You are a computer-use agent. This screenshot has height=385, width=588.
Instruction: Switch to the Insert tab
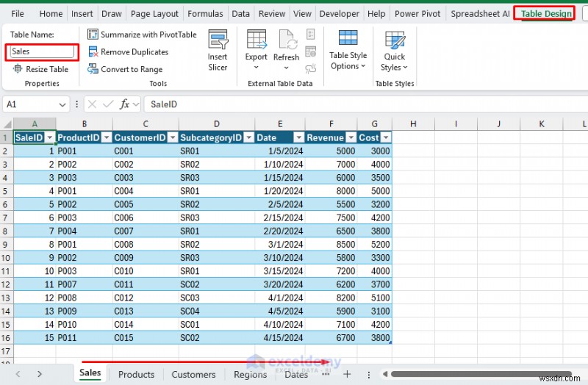point(82,14)
